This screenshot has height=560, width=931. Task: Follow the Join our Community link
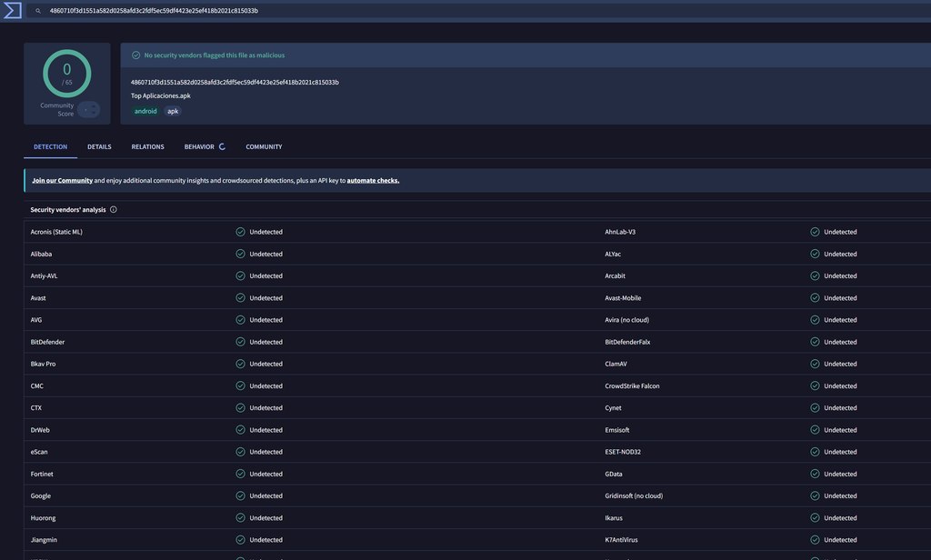pyautogui.click(x=63, y=181)
